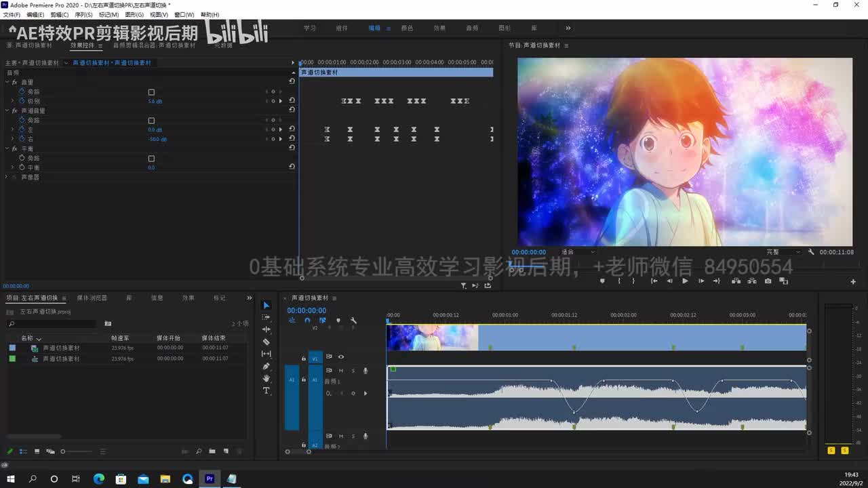Reset 级别 parameter
The width and height of the screenshot is (868, 488).
coord(292,101)
